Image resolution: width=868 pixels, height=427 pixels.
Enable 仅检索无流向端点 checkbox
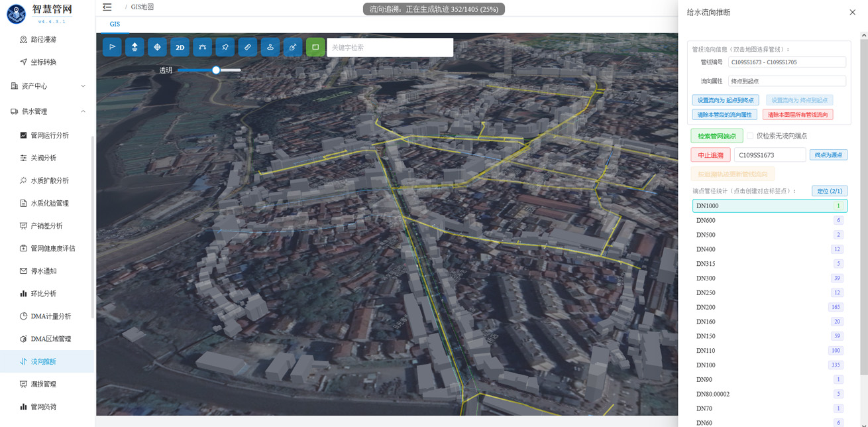point(750,136)
